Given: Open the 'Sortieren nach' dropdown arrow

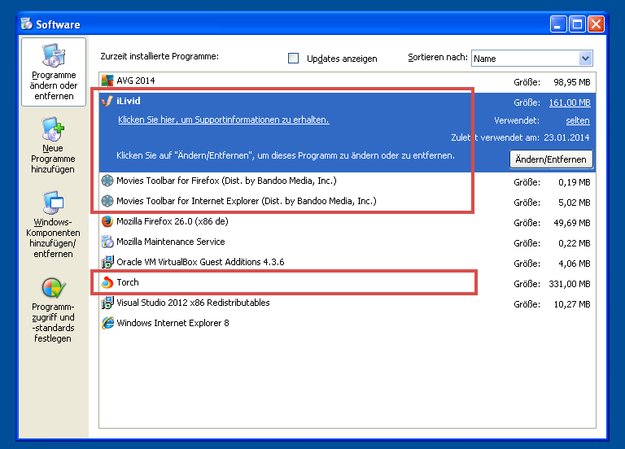Looking at the screenshot, I should point(585,58).
